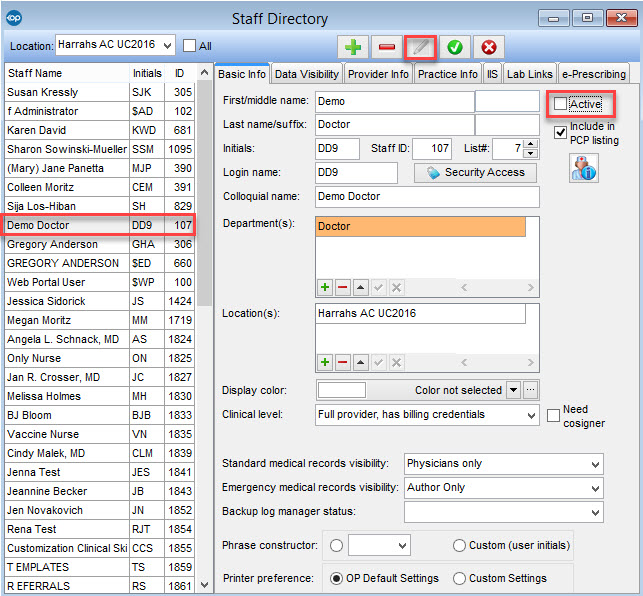Screen dimensions: 643x596
Task: Select Custom (user initials) radio
Action: click(x=459, y=545)
